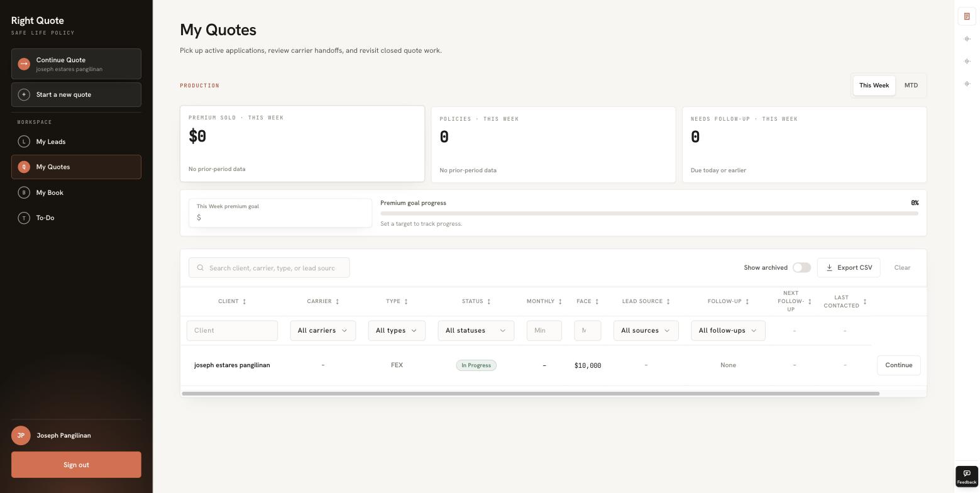Open the All follow-ups filter dropdown
This screenshot has width=980, height=493.
(728, 331)
